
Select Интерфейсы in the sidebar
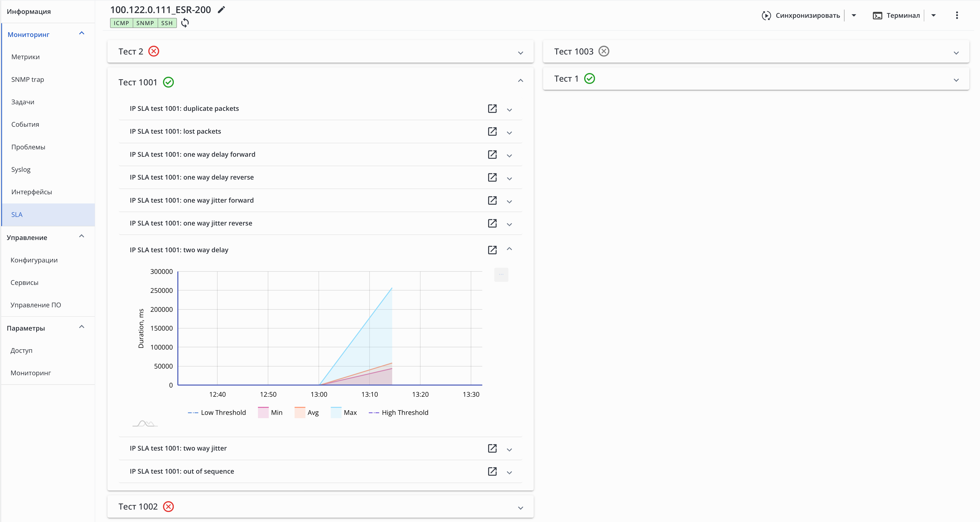(x=32, y=192)
